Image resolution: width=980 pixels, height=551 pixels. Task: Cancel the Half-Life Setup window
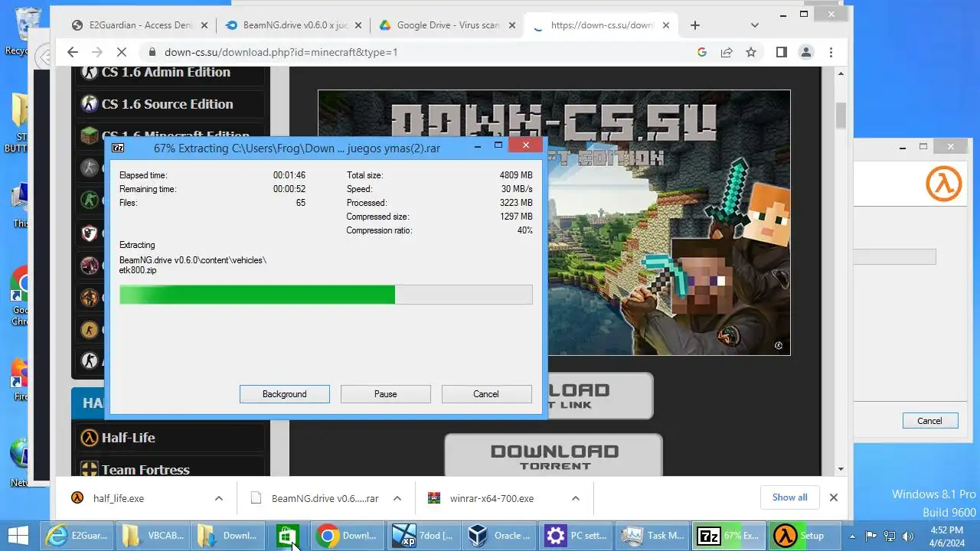(929, 421)
